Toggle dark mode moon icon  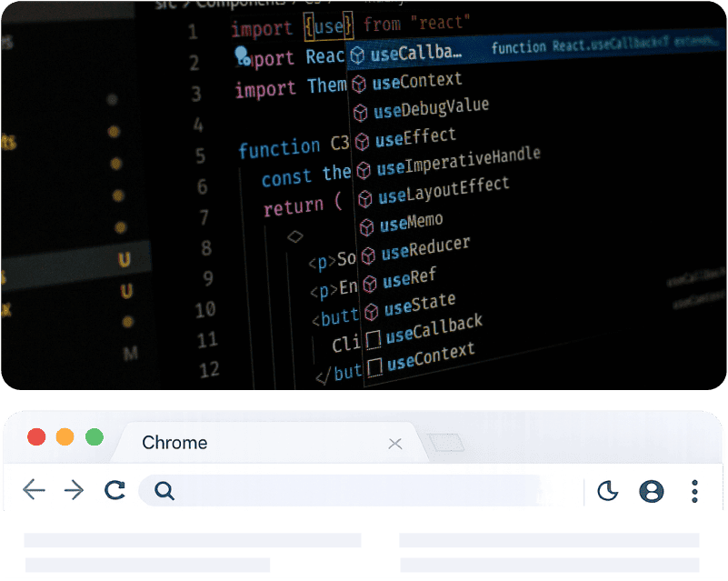607,492
